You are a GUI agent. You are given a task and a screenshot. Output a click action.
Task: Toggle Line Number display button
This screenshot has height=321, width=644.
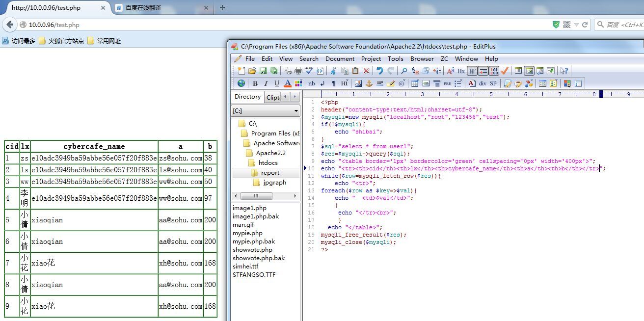click(x=494, y=71)
